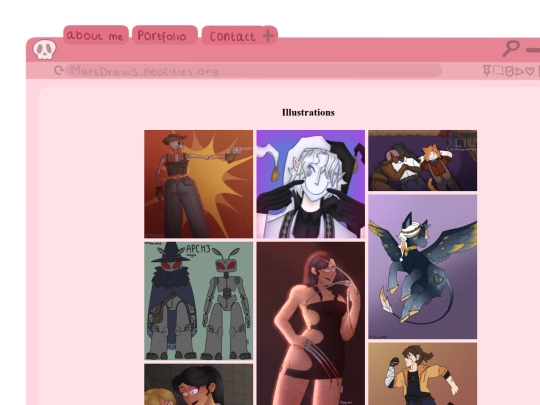Open the Contact tab
Image resolution: width=540 pixels, height=405 pixels.
[232, 35]
